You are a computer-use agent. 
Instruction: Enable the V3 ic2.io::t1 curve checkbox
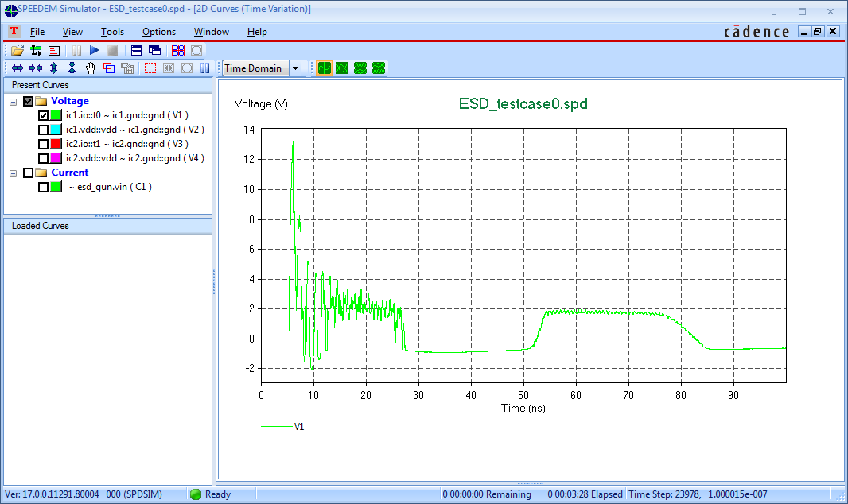(x=43, y=144)
